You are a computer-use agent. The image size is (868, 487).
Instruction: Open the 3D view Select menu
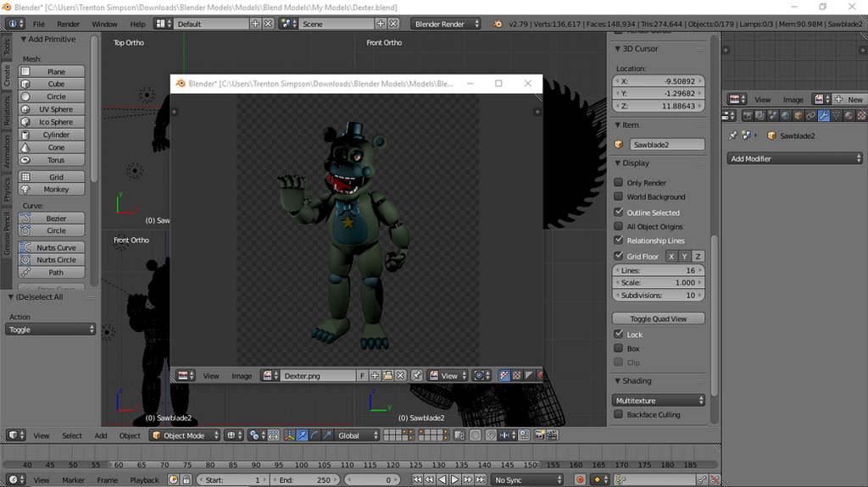71,435
